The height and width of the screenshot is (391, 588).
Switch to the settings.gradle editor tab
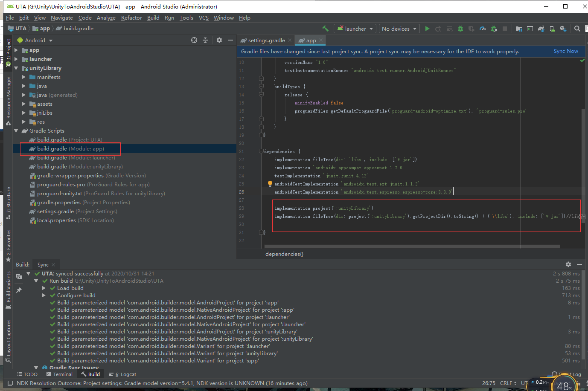click(x=266, y=41)
